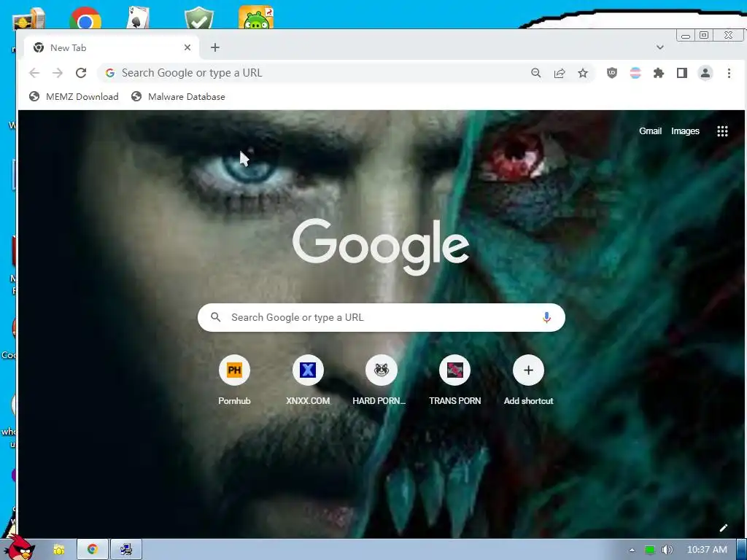Click the Google search box on page
747x560 pixels.
(x=381, y=317)
